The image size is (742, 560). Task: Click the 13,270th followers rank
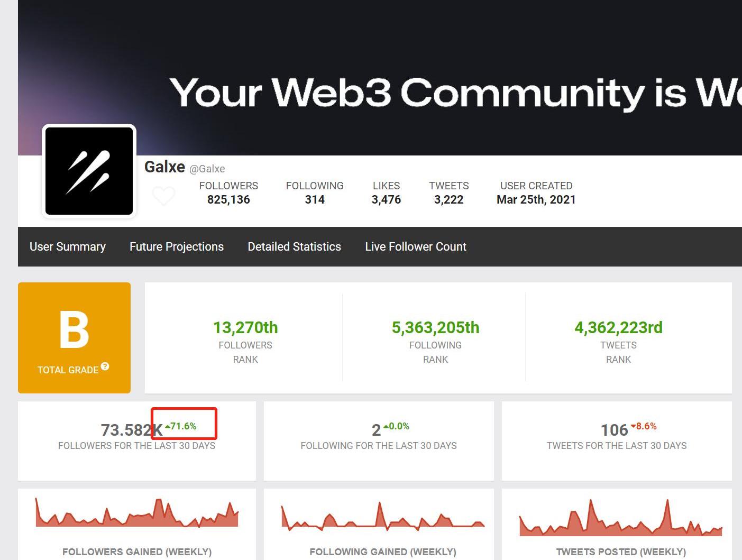[245, 327]
